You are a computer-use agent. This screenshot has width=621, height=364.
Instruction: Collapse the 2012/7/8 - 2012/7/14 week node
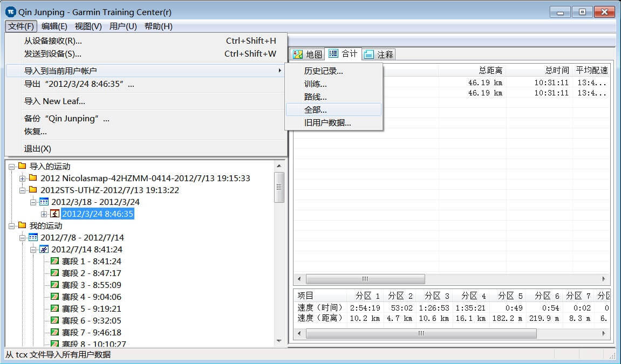tap(23, 238)
